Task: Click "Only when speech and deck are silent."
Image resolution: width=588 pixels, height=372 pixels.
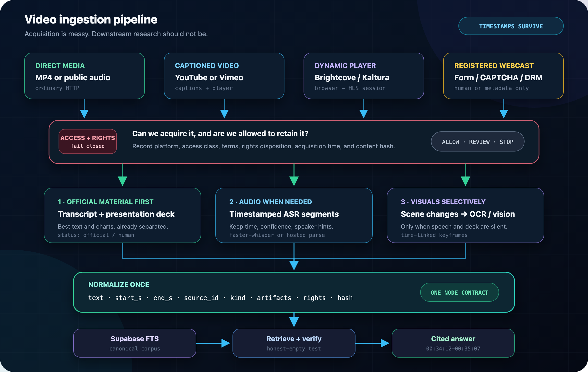Action: click(454, 227)
